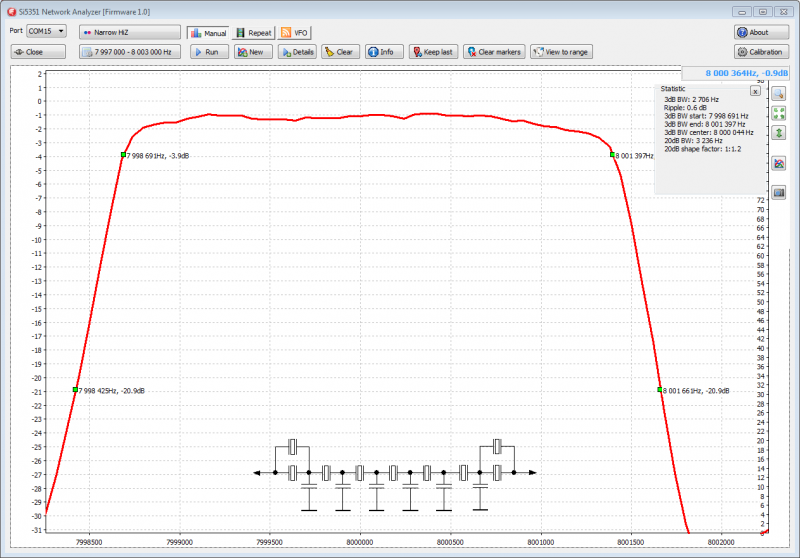Click the vertical autoscale arrow icon
Image resolution: width=800 pixels, height=558 pixels.
779,132
